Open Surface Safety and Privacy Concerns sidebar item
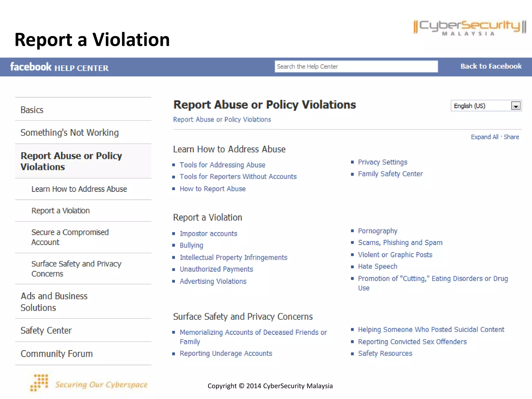The width and height of the screenshot is (532, 399). click(x=83, y=269)
